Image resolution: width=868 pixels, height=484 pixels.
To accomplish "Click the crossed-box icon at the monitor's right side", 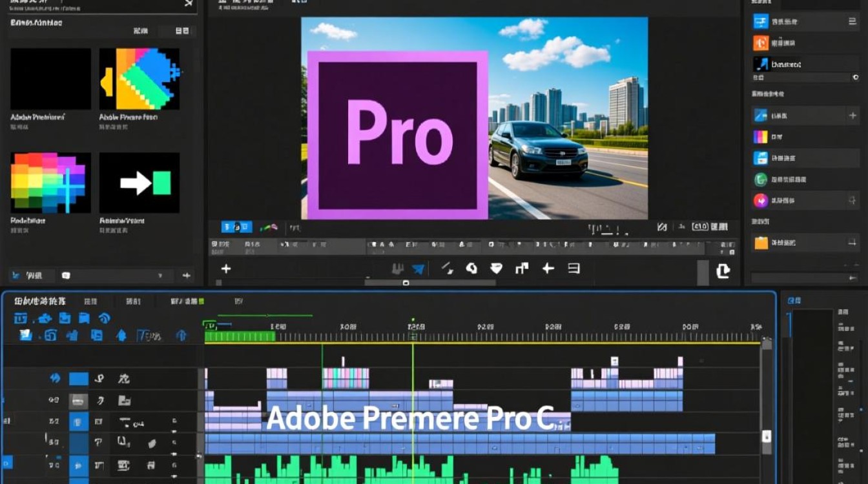I will click(x=661, y=227).
